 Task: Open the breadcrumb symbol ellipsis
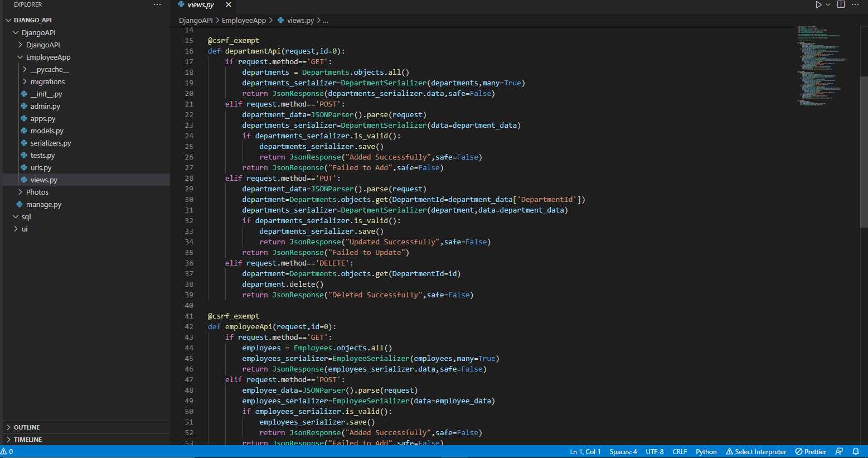(326, 21)
